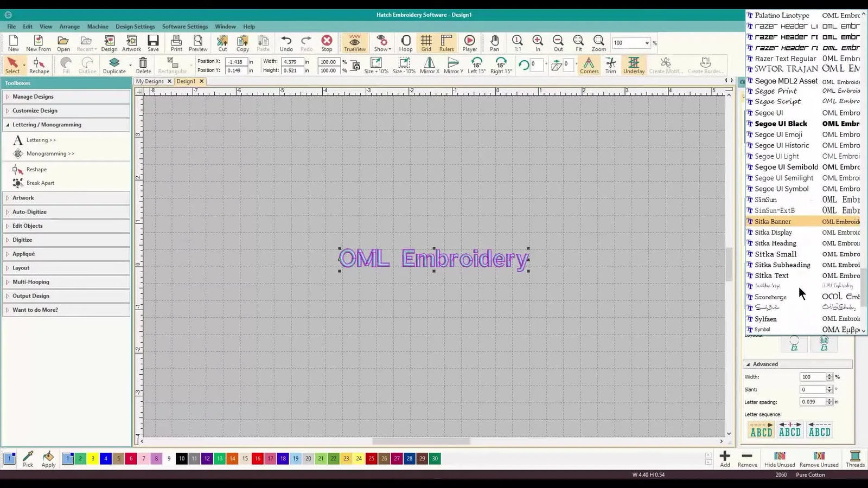Viewport: 868px width, 488px height.
Task: Click Mirror Y icon
Action: coord(453,66)
